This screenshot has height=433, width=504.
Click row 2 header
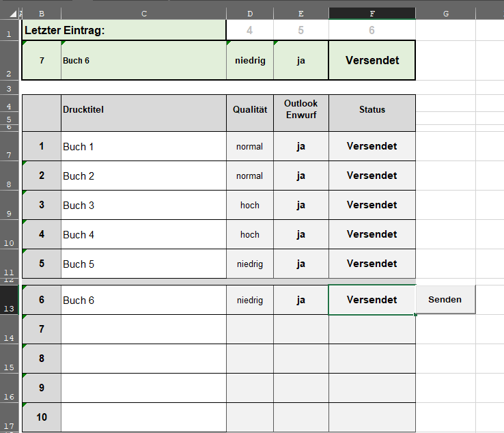[x=9, y=60]
